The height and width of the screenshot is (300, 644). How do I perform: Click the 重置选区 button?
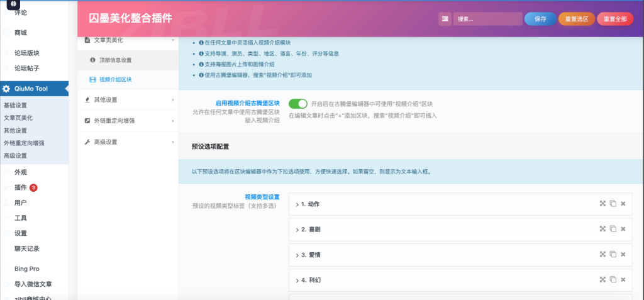pos(577,19)
